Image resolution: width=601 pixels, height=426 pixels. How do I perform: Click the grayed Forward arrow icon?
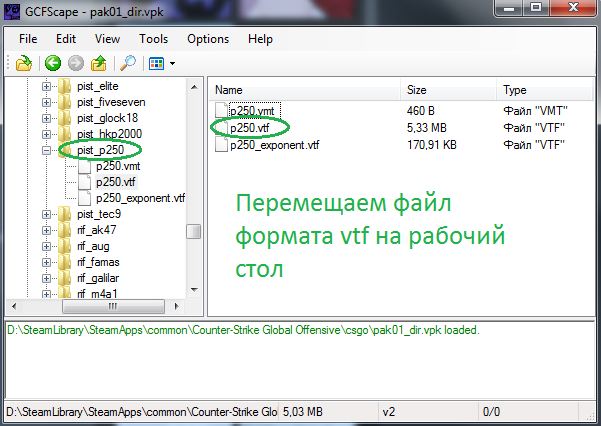pos(76,63)
